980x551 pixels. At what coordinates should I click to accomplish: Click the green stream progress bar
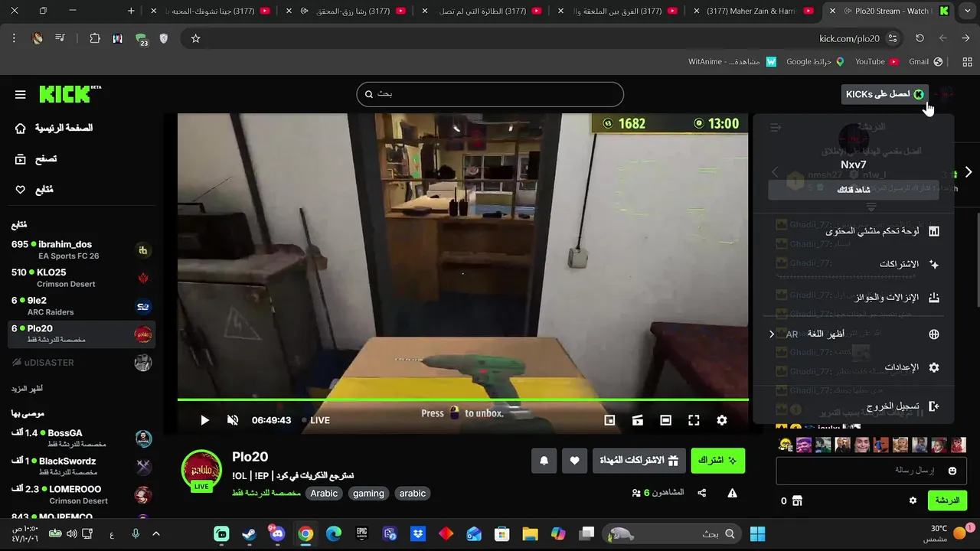(x=462, y=399)
